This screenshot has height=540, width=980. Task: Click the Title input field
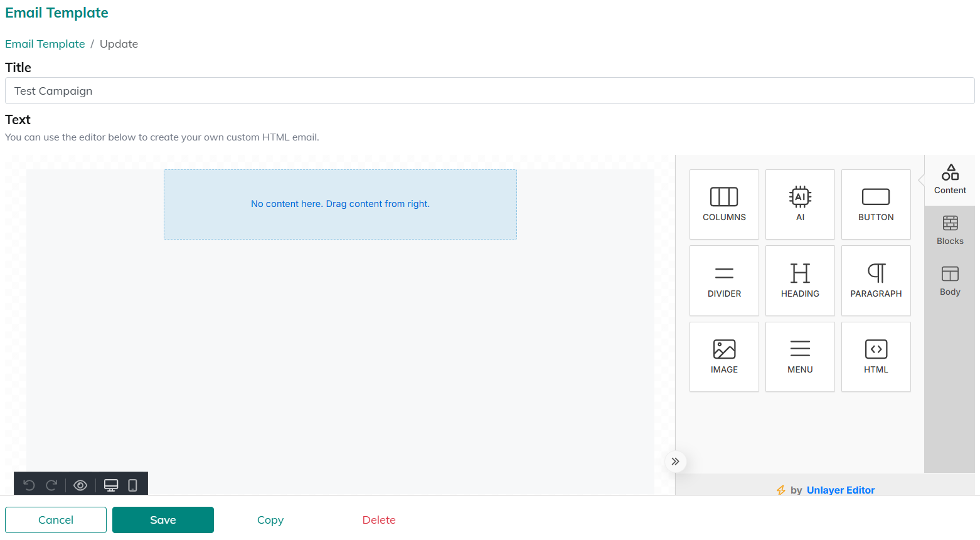point(489,91)
